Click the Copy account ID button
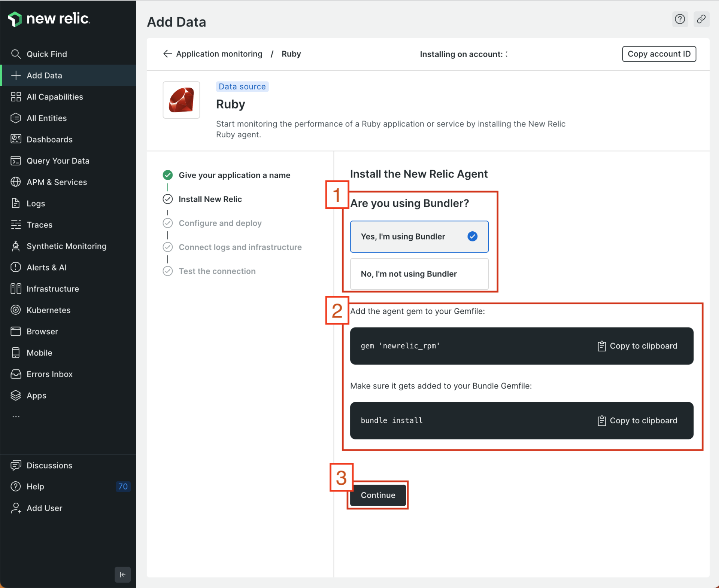The image size is (719, 588). (659, 54)
